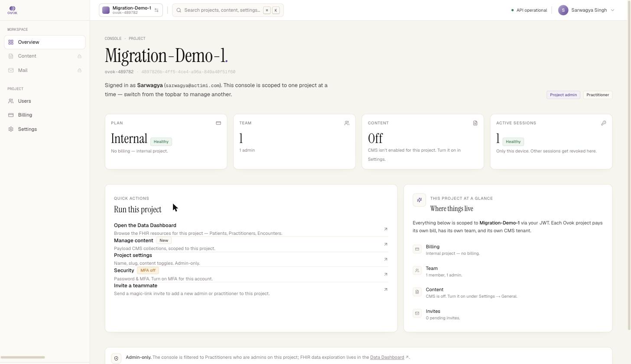Image resolution: width=631 pixels, height=364 pixels.
Task: Open the Sarwagya Singh account dropdown chevron
Action: click(x=612, y=10)
